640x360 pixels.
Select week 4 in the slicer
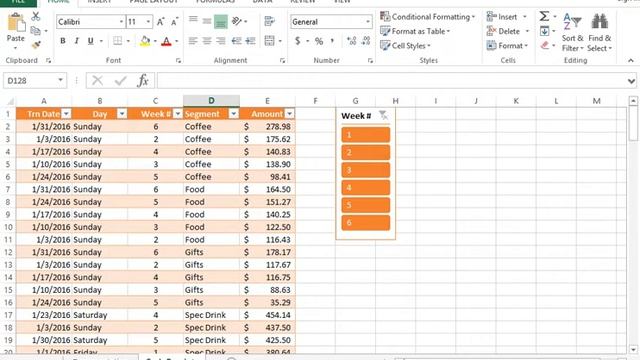pyautogui.click(x=366, y=187)
